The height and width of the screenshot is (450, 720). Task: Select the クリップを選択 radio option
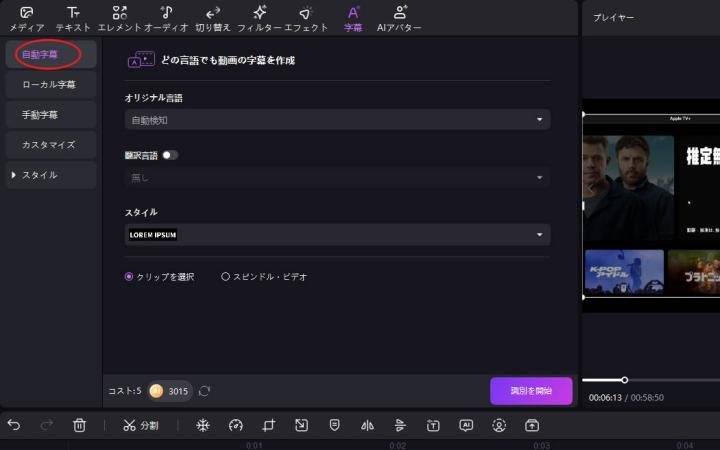(x=129, y=276)
